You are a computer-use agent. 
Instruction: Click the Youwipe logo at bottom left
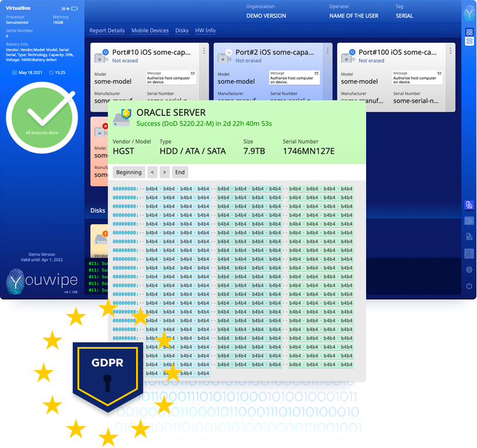pyautogui.click(x=42, y=281)
